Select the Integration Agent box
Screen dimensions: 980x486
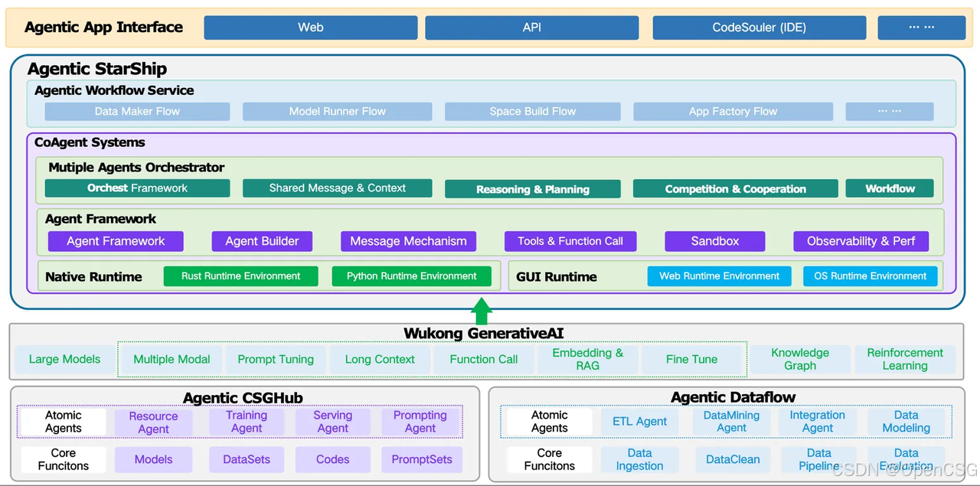(818, 421)
